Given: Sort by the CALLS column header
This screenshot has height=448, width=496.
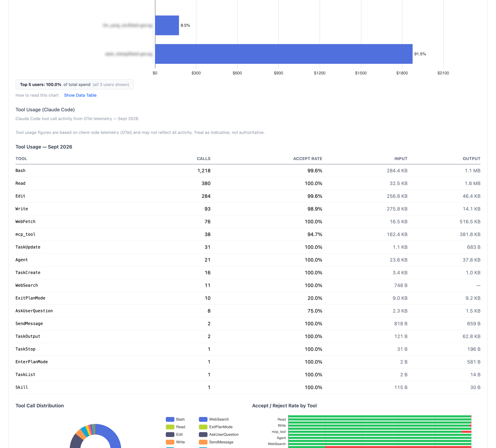Looking at the screenshot, I should (203, 159).
